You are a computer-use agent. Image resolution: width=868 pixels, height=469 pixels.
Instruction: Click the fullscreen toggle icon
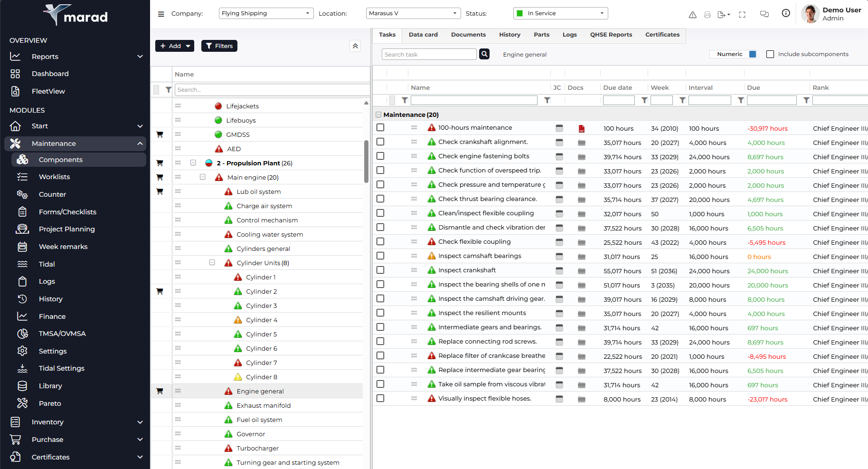742,15
